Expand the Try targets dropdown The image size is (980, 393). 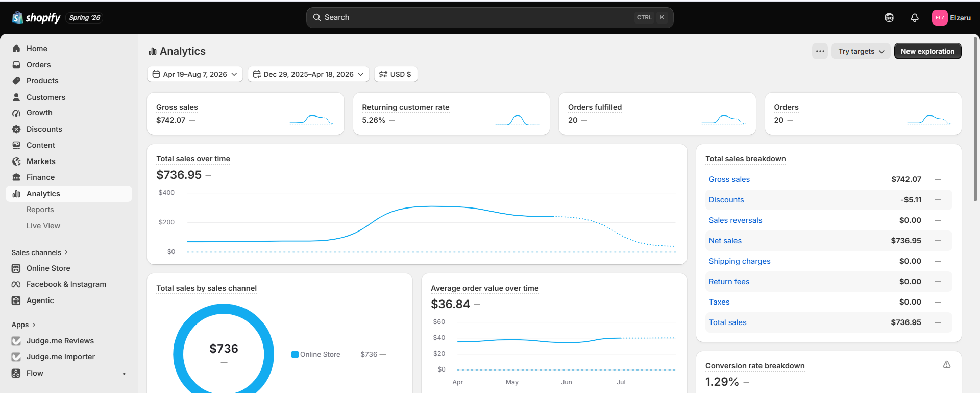click(861, 51)
